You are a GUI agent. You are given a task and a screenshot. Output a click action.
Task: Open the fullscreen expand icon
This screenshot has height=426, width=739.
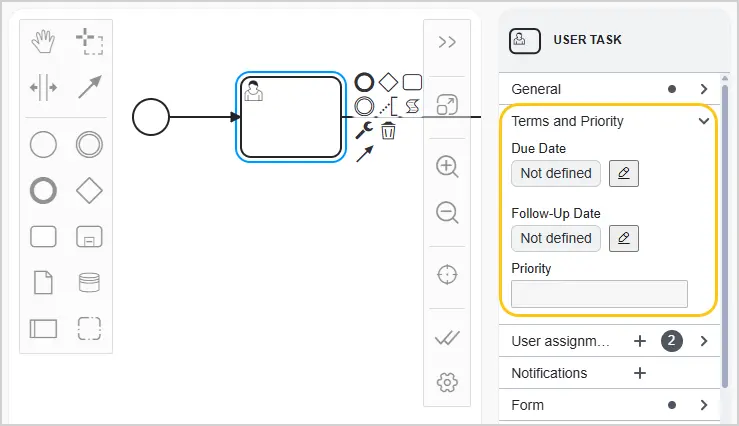447,105
